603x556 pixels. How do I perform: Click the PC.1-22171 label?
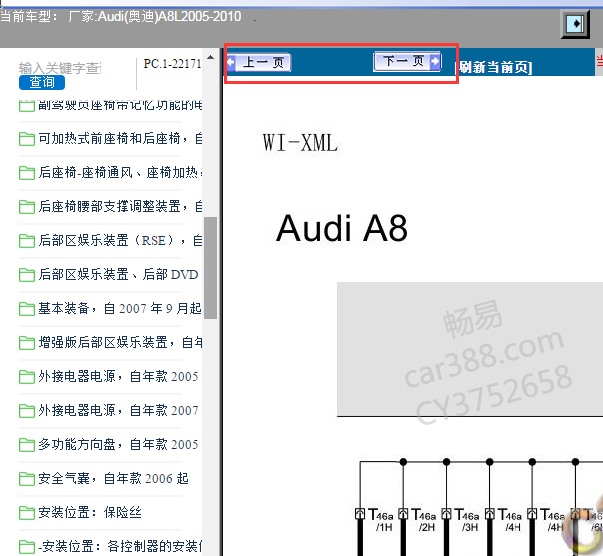click(172, 64)
